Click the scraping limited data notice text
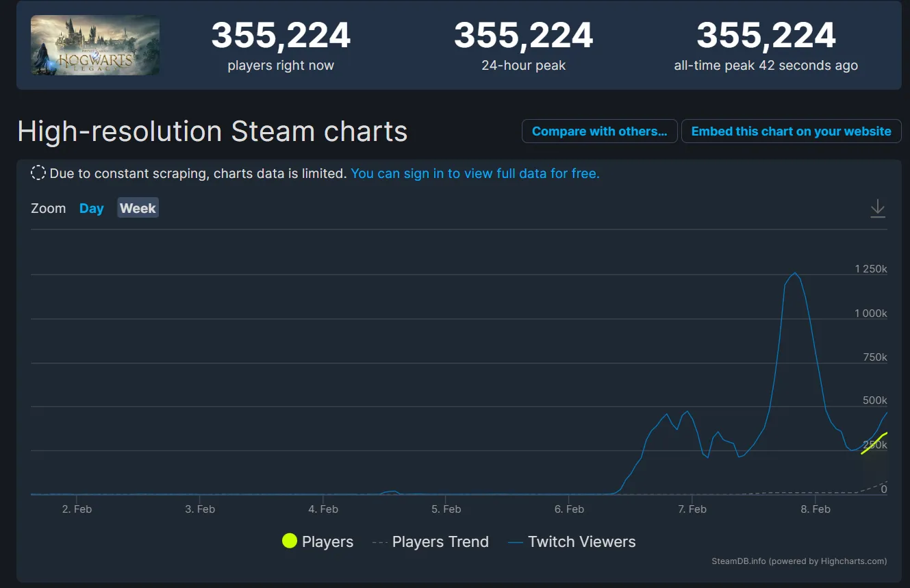 click(x=198, y=173)
